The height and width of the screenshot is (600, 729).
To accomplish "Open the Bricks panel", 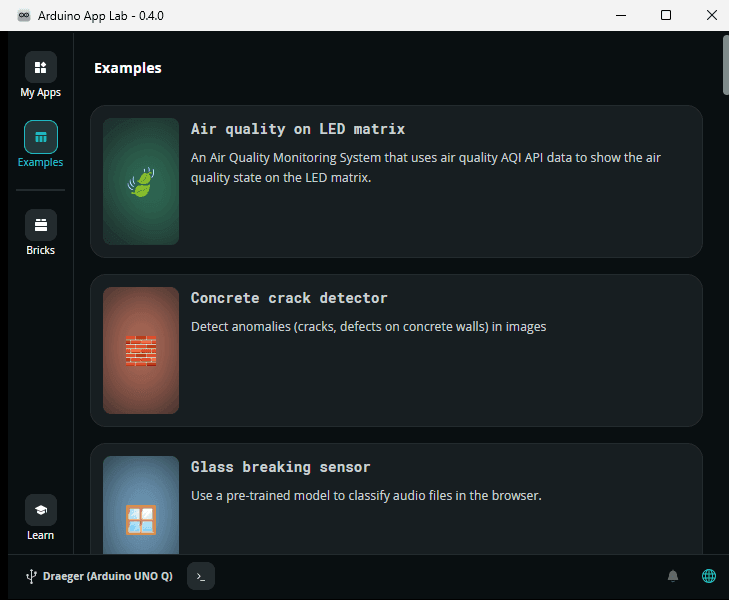I will [x=41, y=225].
